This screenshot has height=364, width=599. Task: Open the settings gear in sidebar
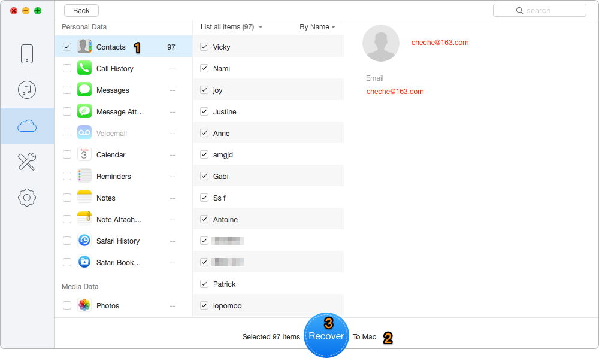27,198
